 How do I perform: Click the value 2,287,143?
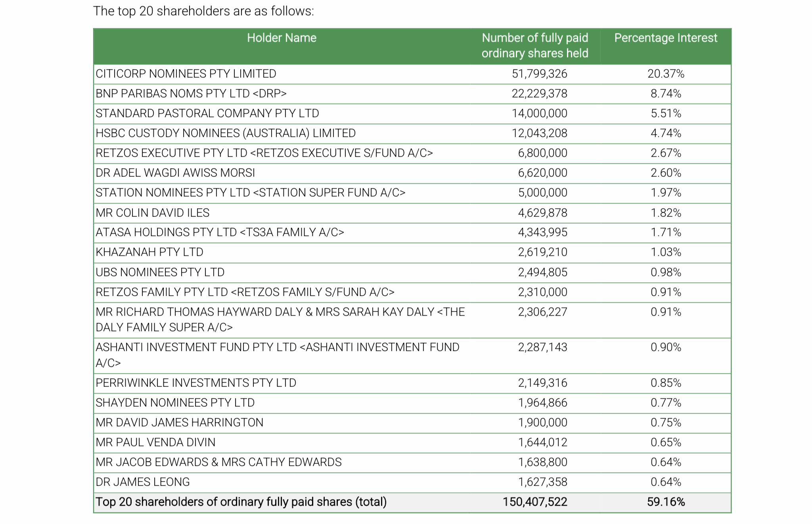click(x=542, y=347)
